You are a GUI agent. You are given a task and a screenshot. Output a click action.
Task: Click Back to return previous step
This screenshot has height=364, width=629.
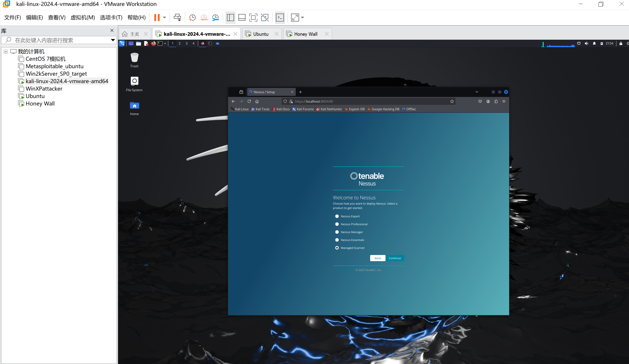pos(378,258)
